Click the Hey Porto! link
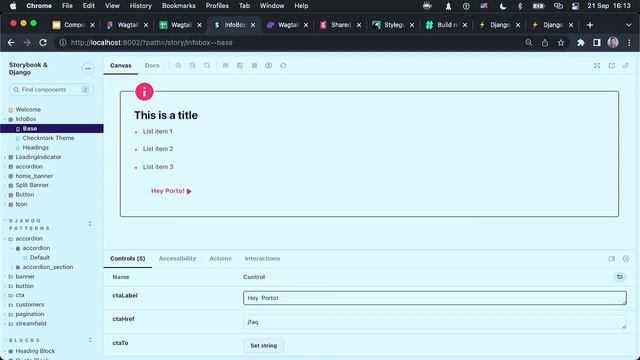The image size is (640, 360). point(171,191)
